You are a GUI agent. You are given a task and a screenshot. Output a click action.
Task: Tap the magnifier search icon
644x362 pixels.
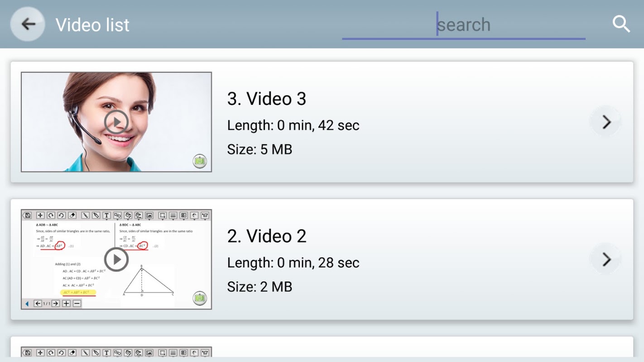(x=621, y=24)
